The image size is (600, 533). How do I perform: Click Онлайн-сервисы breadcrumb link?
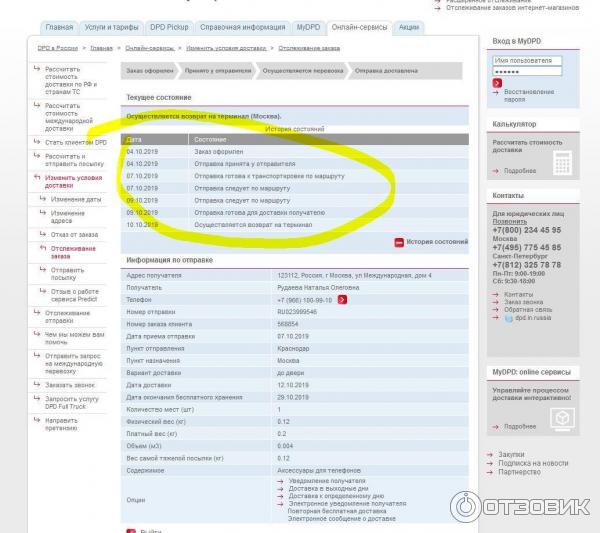150,48
